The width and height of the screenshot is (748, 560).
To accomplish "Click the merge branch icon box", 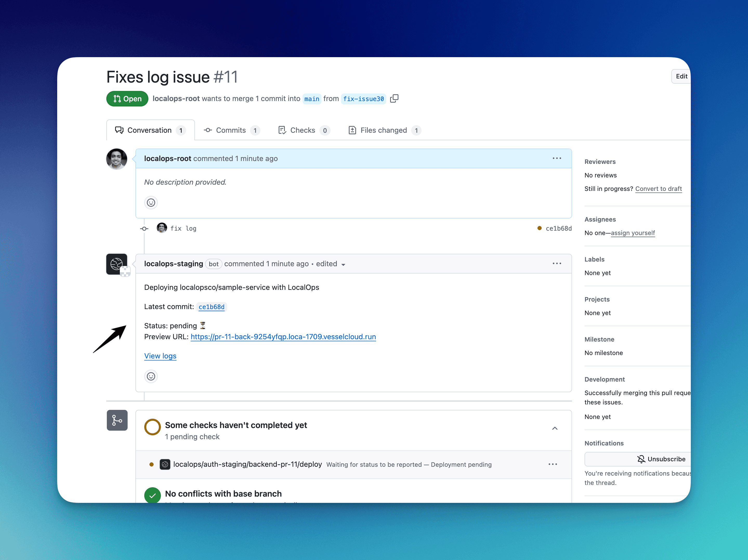I will pos(117,420).
